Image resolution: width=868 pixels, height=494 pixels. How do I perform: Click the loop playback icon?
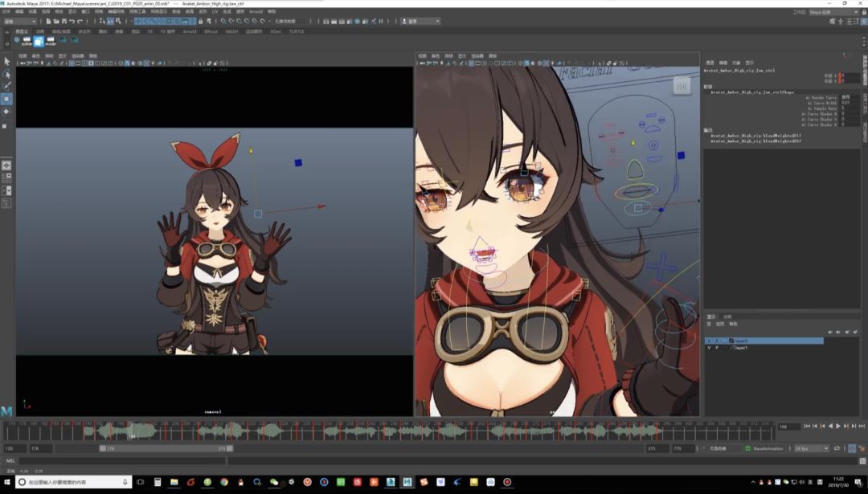[837, 448]
